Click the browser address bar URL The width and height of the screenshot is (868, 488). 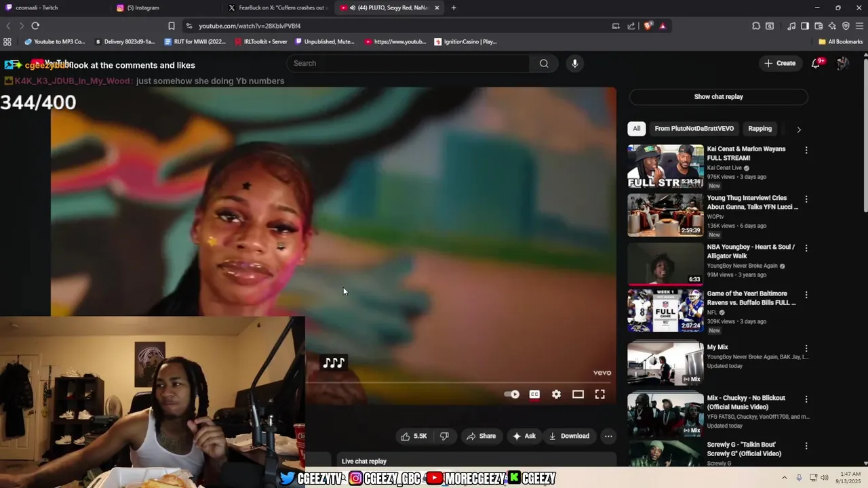250,26
